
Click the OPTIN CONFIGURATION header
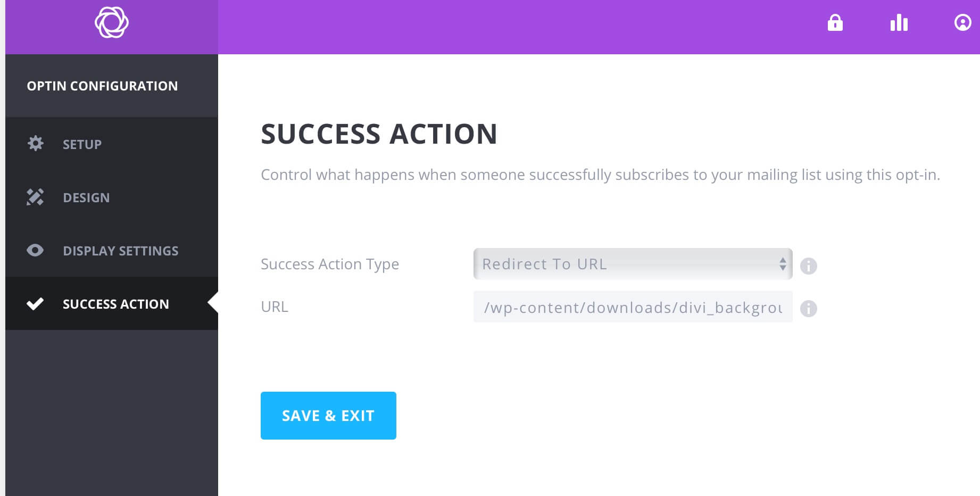coord(102,86)
